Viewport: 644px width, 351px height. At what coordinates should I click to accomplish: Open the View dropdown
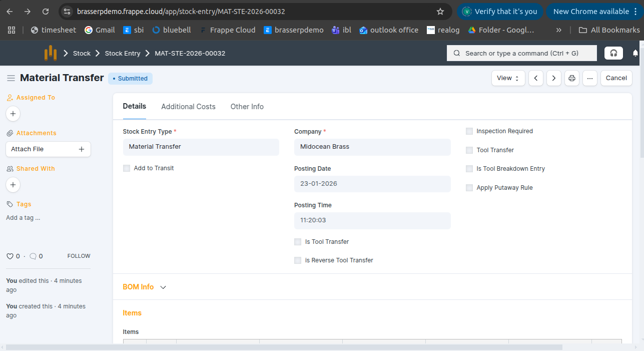(x=508, y=78)
